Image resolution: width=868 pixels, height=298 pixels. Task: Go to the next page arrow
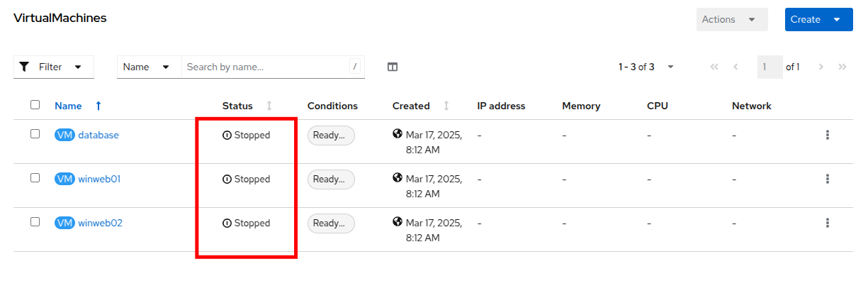tap(821, 67)
